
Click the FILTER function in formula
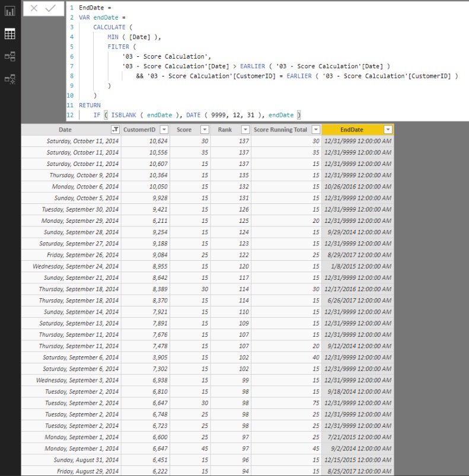118,47
